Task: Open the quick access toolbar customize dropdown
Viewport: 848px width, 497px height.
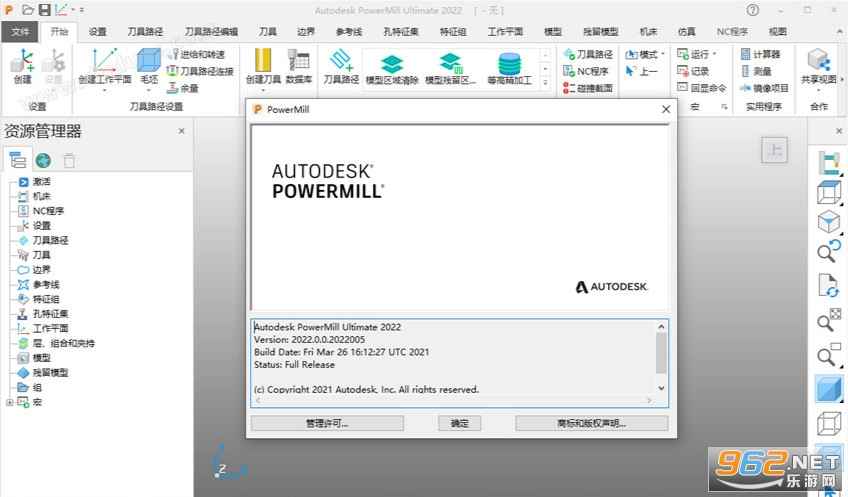Action: point(82,10)
